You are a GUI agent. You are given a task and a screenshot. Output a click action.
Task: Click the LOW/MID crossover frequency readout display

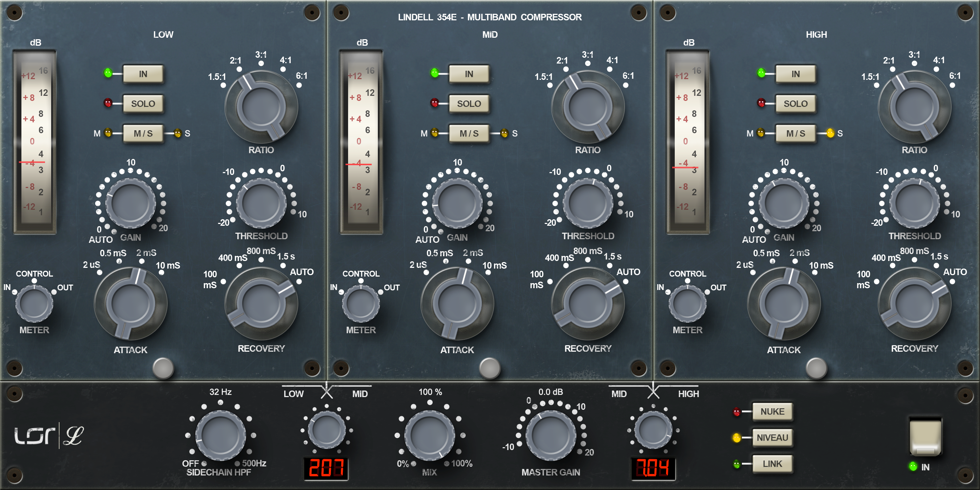point(326,469)
